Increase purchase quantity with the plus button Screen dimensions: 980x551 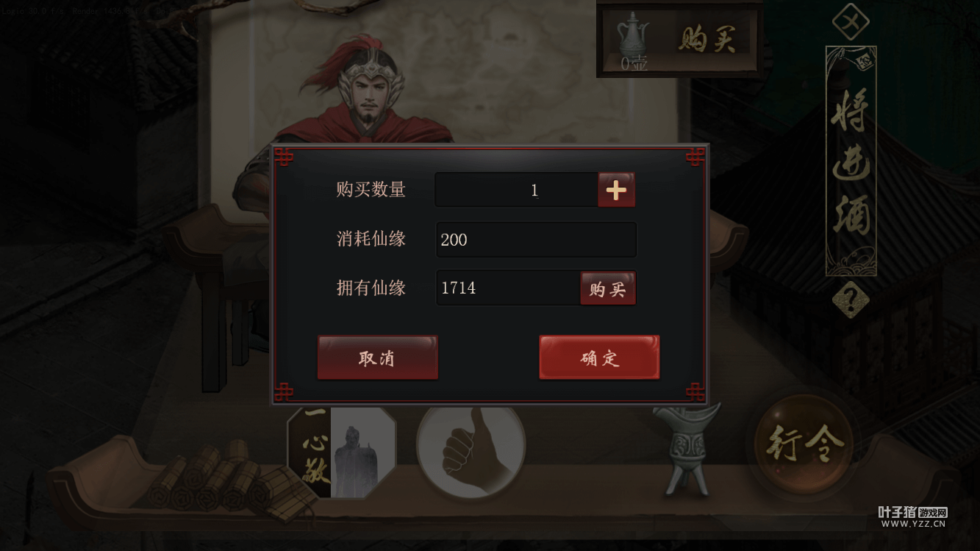tap(616, 191)
